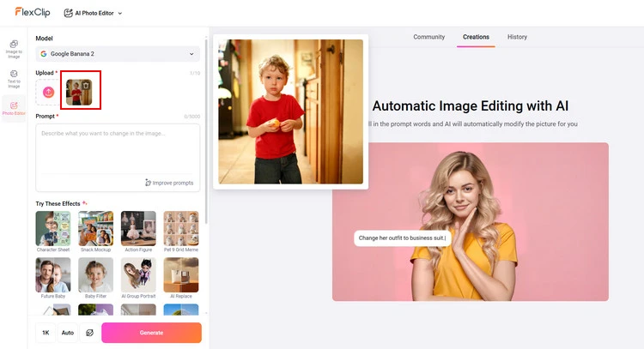Select the Photo Editor sidebar tool
Screen dimensions: 644x349
point(14,109)
